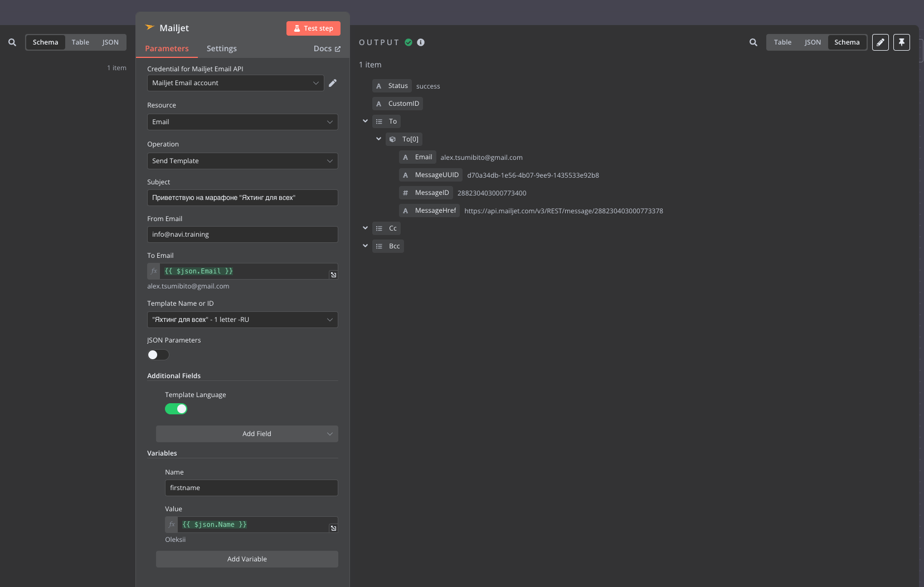
Task: Click the output info circle icon
Action: (x=421, y=42)
